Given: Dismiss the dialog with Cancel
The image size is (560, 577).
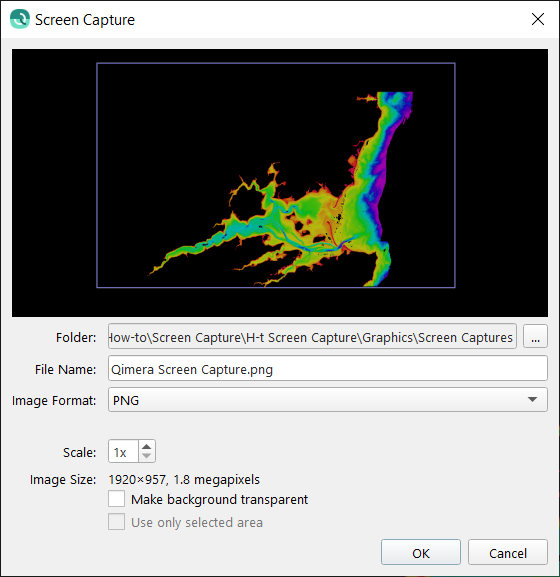Looking at the screenshot, I should click(508, 552).
